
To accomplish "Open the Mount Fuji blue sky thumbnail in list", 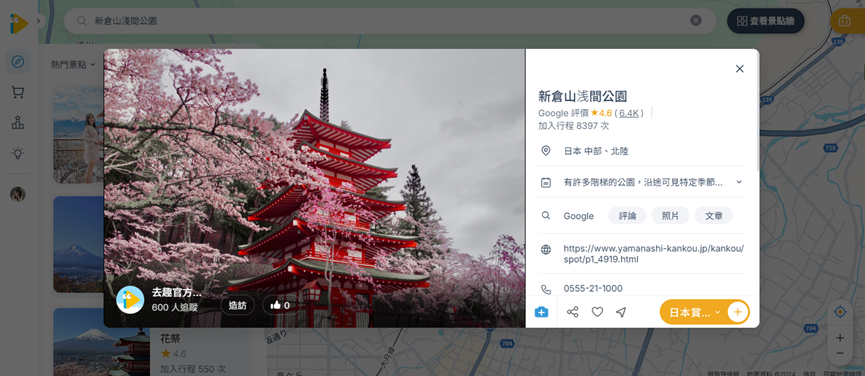I will pyautogui.click(x=78, y=244).
